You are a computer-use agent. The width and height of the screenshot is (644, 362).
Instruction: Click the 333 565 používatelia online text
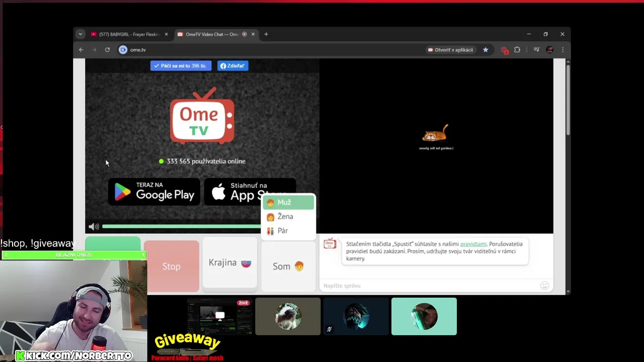tap(206, 161)
